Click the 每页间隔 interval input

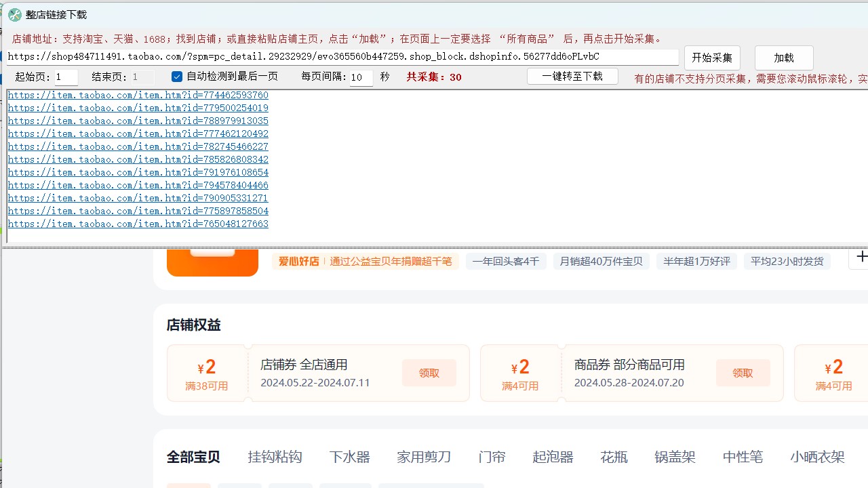click(359, 77)
